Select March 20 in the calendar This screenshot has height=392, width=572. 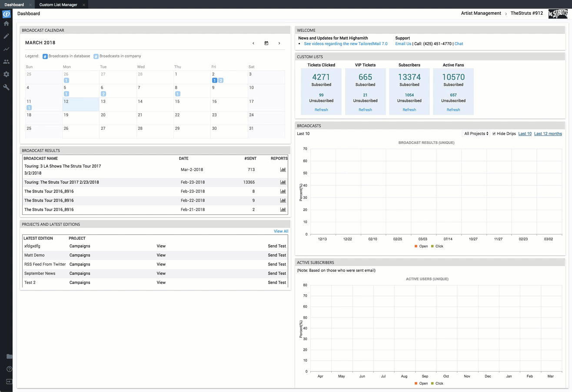coord(118,118)
